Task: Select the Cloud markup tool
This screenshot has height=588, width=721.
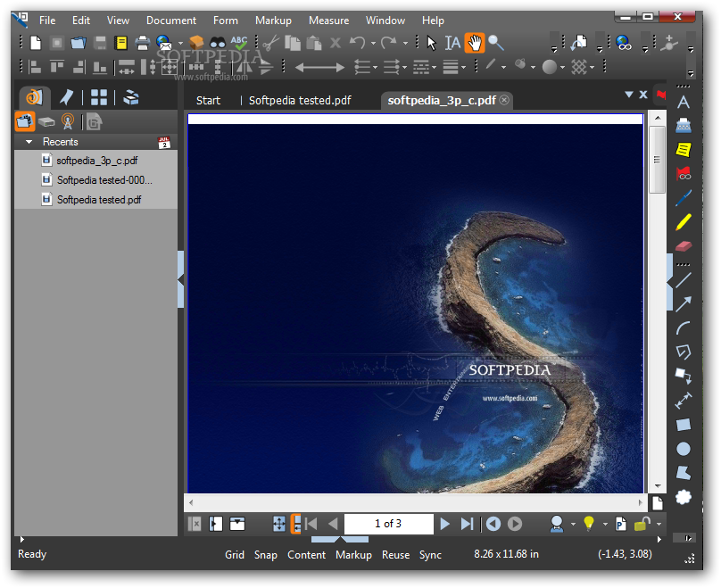Action: 684,496
